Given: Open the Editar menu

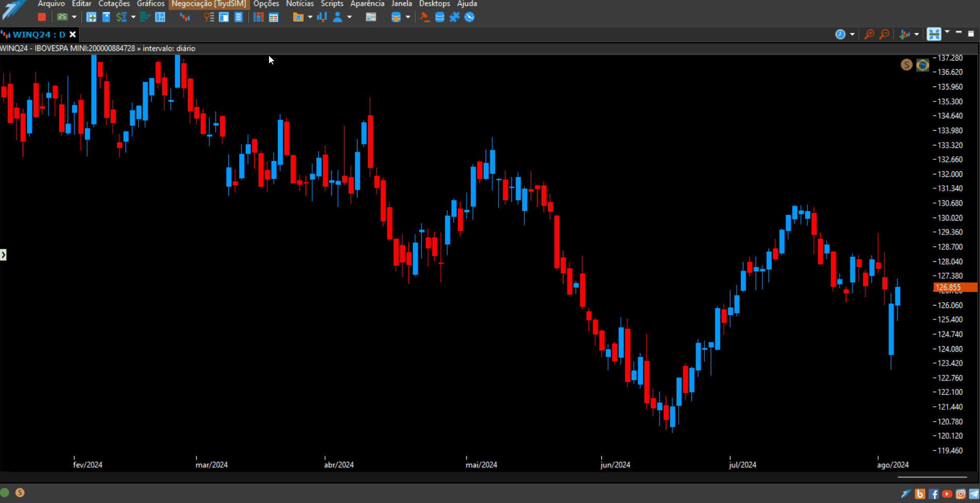Looking at the screenshot, I should point(81,4).
